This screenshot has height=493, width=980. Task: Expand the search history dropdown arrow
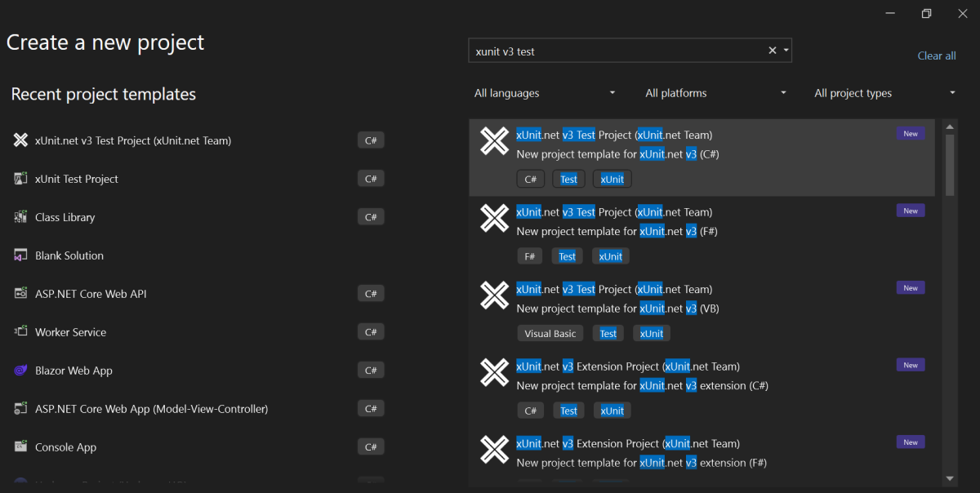[x=786, y=51]
